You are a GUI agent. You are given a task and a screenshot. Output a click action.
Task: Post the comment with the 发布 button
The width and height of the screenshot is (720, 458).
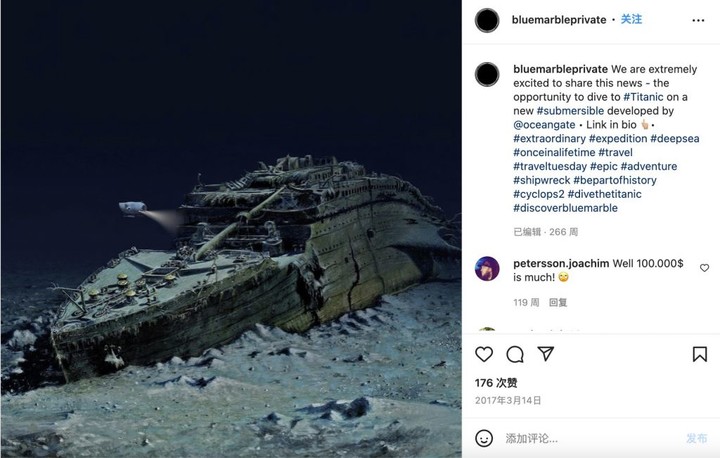point(696,438)
